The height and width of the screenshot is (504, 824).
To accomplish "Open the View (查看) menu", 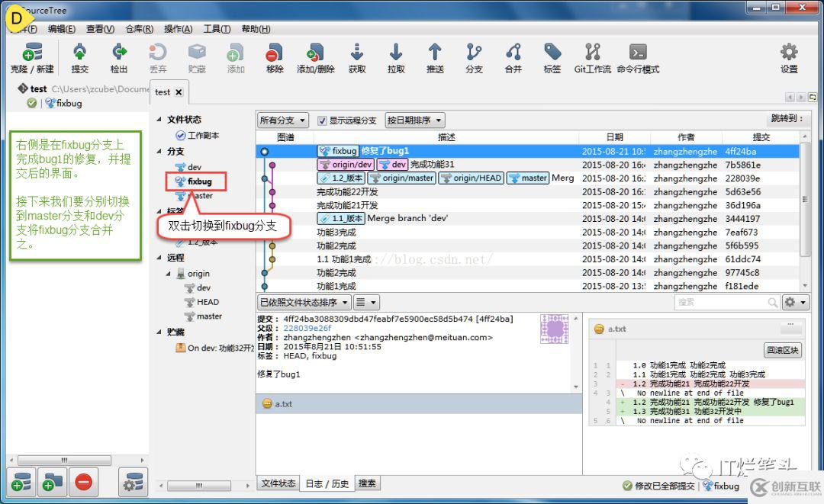I will [100, 29].
